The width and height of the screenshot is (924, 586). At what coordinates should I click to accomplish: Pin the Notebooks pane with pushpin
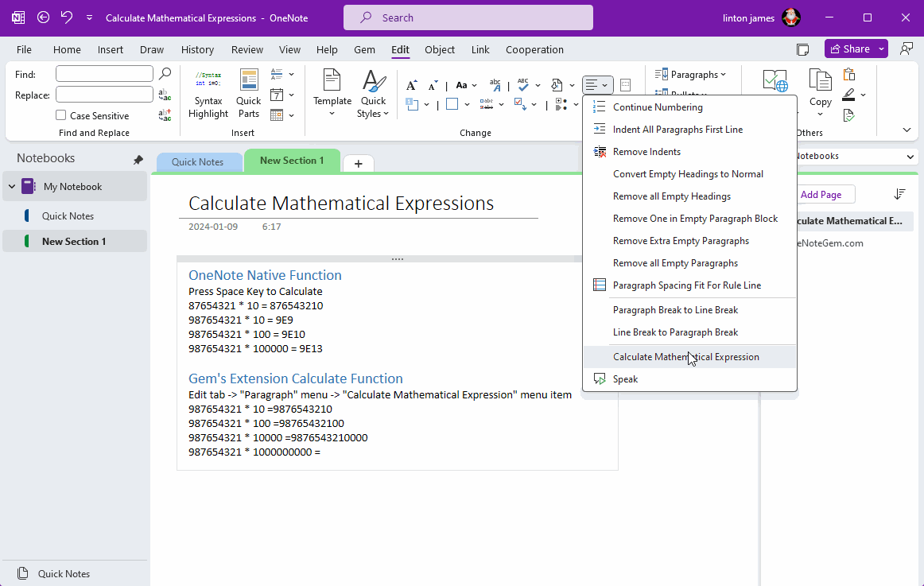(x=138, y=160)
